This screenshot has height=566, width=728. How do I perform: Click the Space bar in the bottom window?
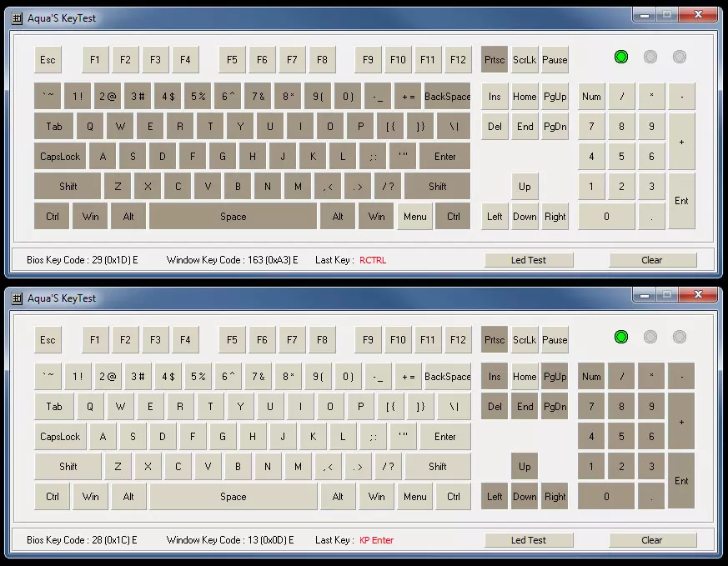pos(233,497)
